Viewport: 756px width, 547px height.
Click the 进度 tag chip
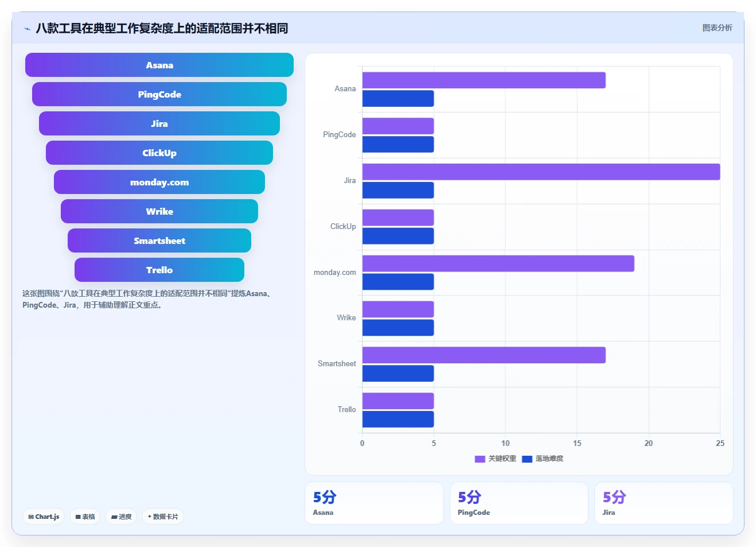pyautogui.click(x=121, y=517)
